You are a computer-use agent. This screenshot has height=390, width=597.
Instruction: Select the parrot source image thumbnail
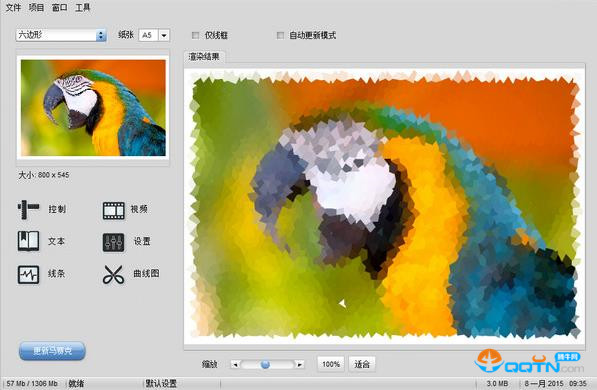93,107
